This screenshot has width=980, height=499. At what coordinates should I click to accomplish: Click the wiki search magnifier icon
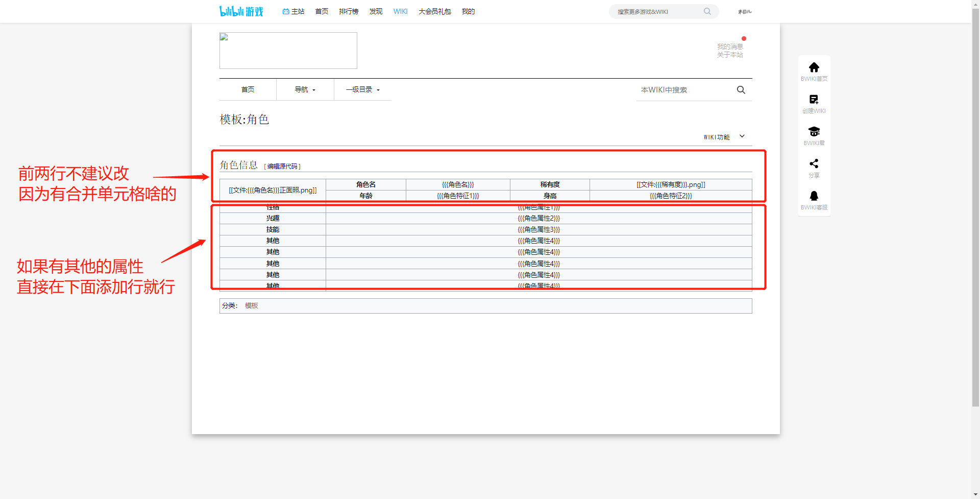point(741,90)
